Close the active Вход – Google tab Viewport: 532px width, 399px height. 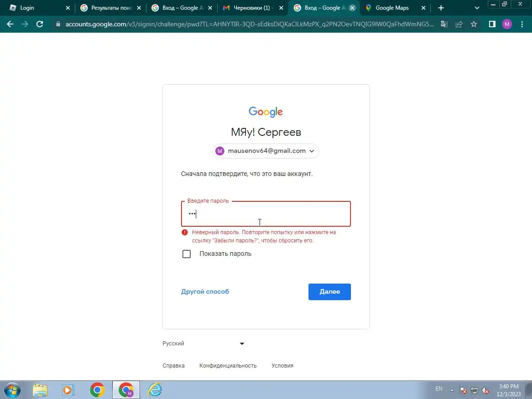(x=352, y=8)
